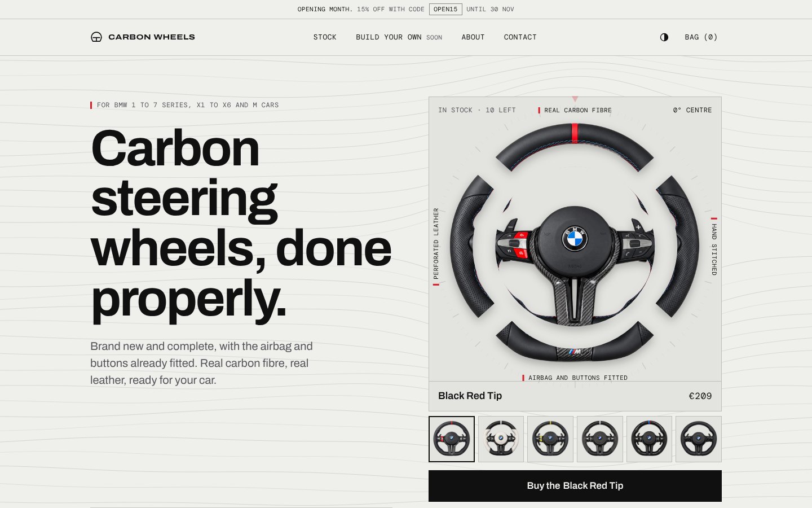Open the CONTACT nav link

520,37
